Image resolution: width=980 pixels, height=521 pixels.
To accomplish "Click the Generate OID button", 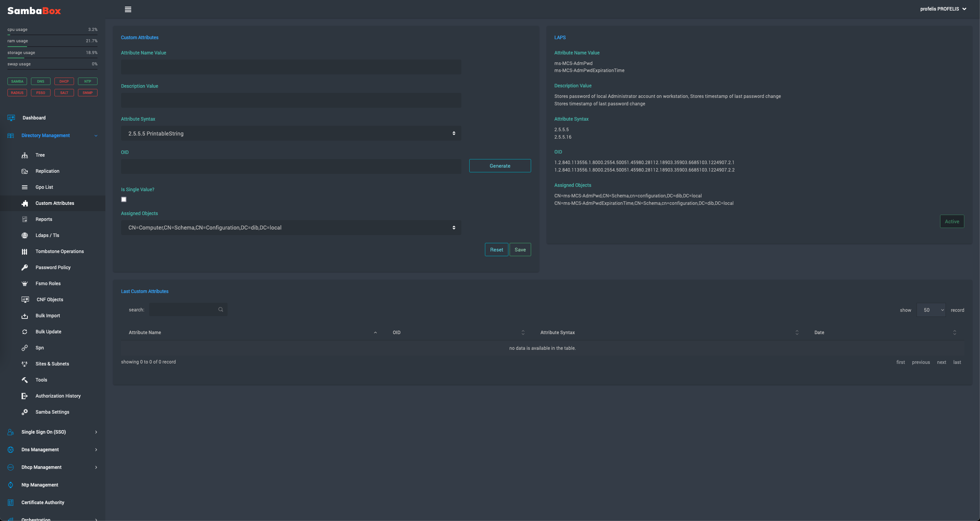I will (499, 166).
